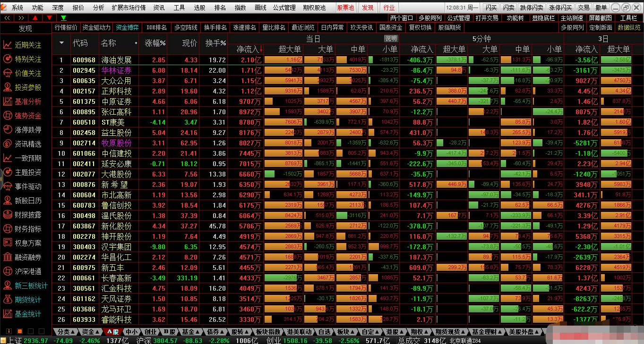Screen dimensions: 644x344
Task: Open the 选股 menu
Action: point(200,8)
